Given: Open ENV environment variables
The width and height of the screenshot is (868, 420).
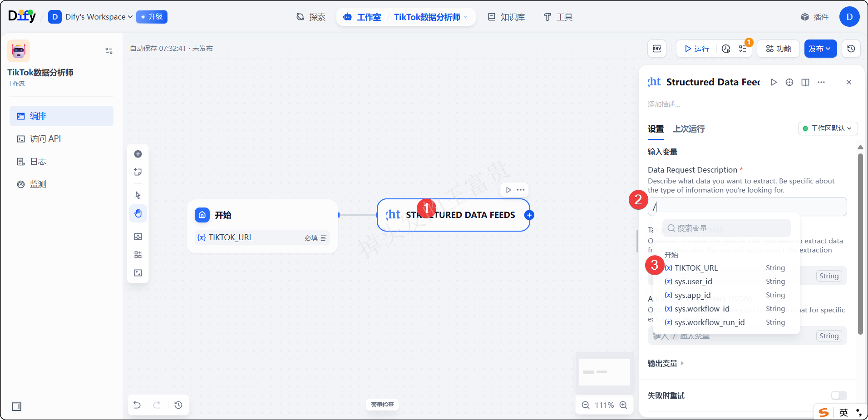Looking at the screenshot, I should click(x=657, y=49).
